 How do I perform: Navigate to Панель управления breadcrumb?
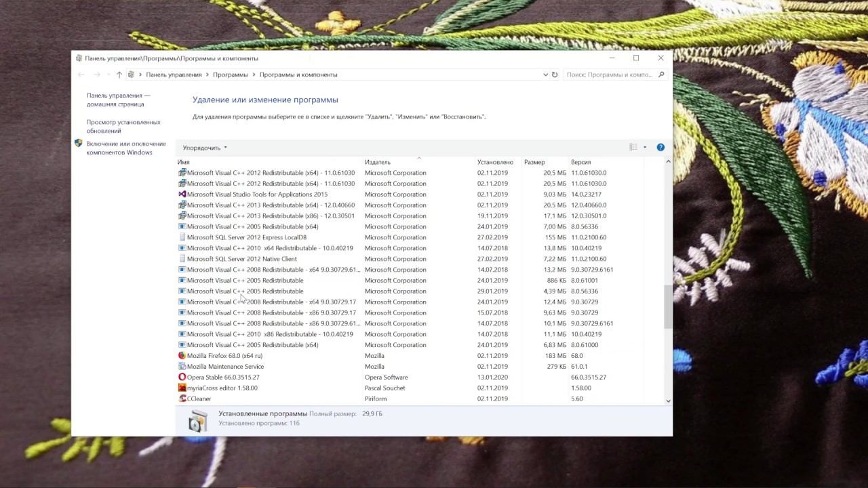tap(174, 75)
